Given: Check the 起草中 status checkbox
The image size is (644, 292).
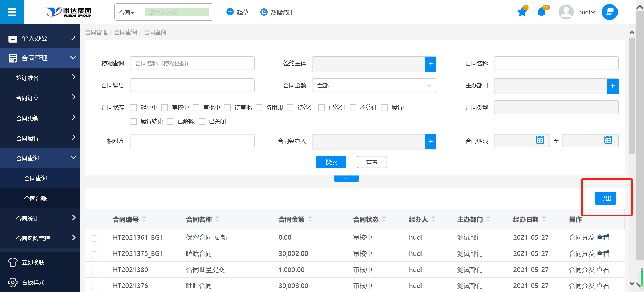Looking at the screenshot, I should point(133,108).
